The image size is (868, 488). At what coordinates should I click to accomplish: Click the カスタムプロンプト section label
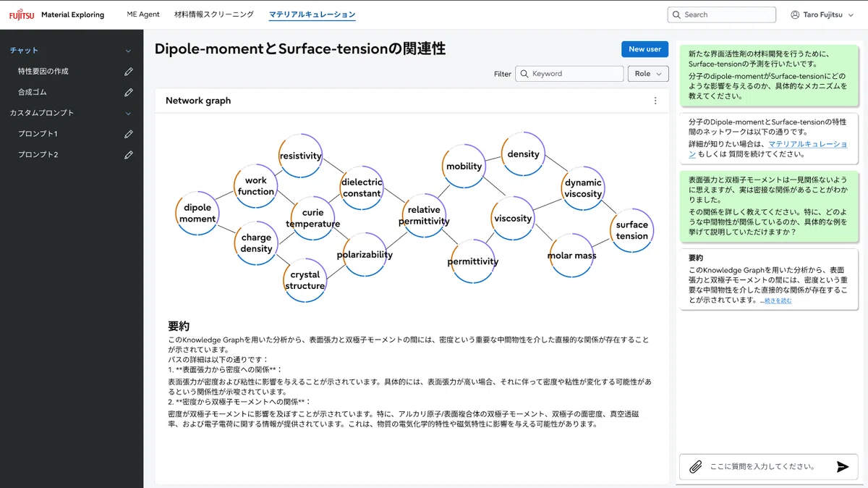tap(42, 113)
